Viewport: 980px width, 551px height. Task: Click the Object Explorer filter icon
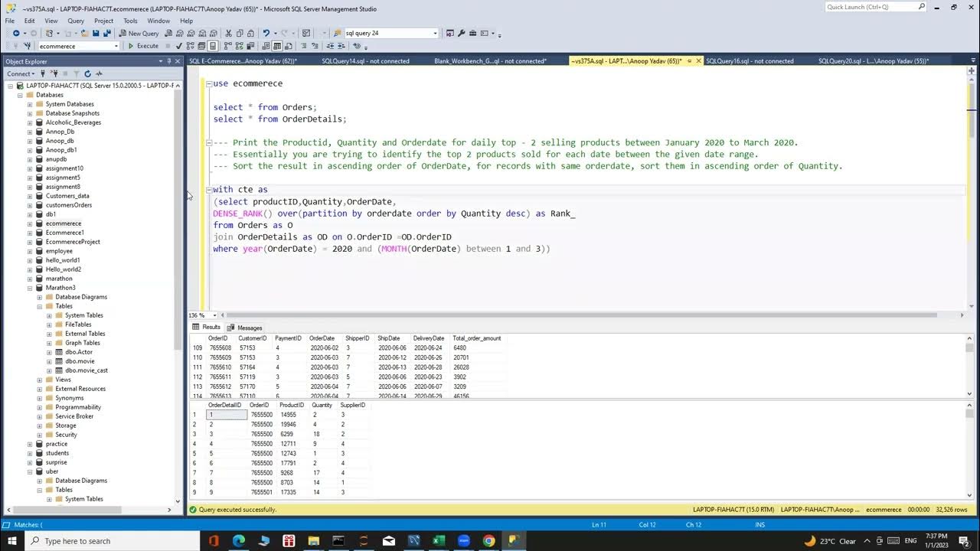[x=77, y=73]
